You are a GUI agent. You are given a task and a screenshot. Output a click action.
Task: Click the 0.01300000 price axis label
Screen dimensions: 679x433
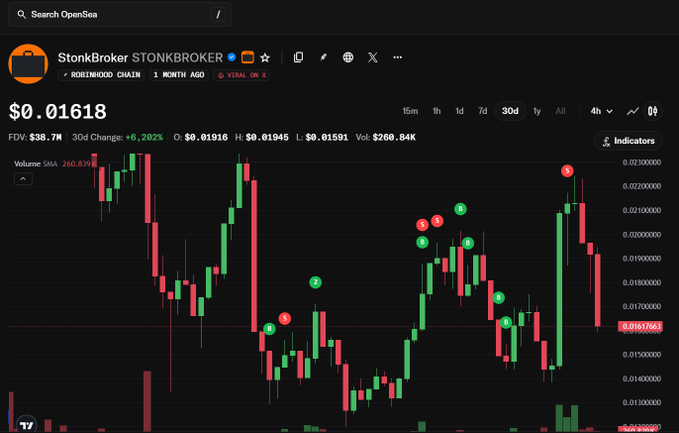642,402
